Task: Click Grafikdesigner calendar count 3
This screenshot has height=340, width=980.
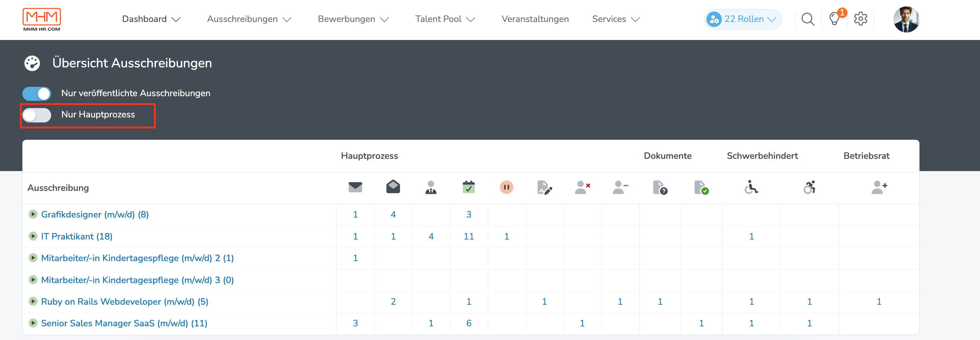Action: 468,215
